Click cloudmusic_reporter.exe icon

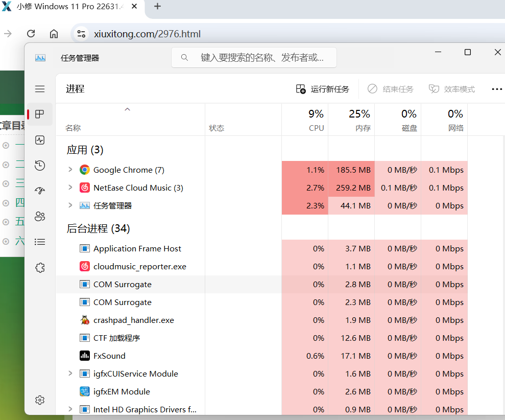(84, 266)
